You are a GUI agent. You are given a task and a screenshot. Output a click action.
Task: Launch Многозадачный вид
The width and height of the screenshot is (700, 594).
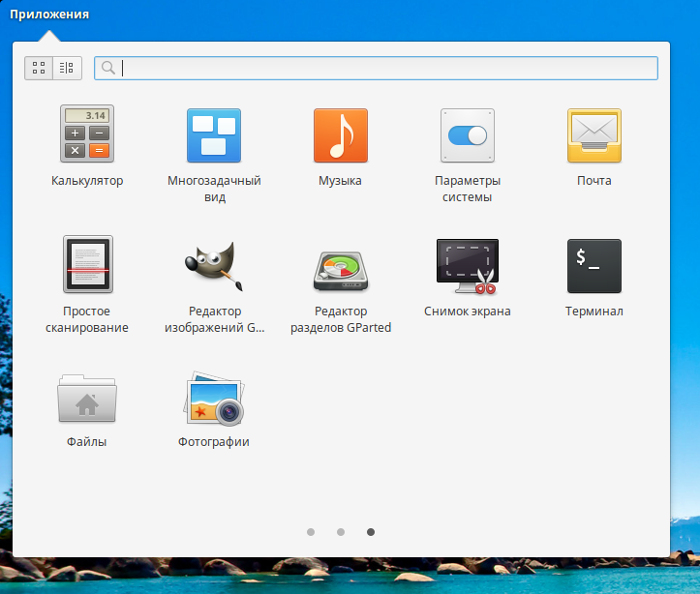coord(214,134)
